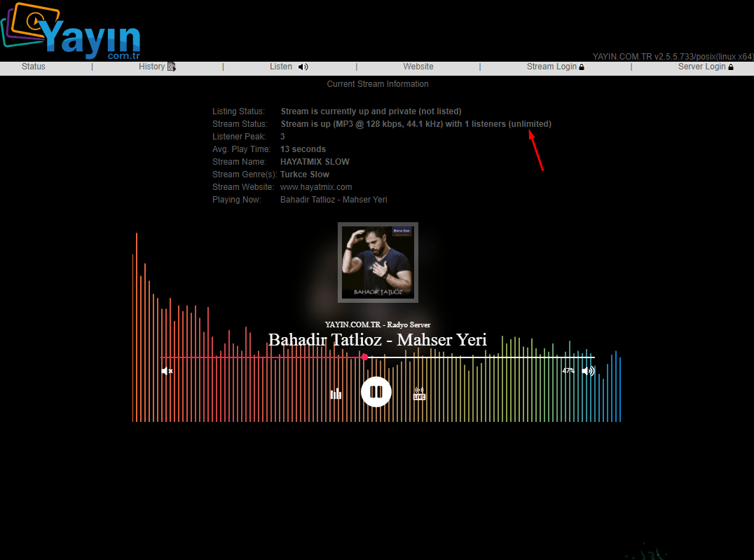
Task: Open the Server Login page
Action: point(706,67)
